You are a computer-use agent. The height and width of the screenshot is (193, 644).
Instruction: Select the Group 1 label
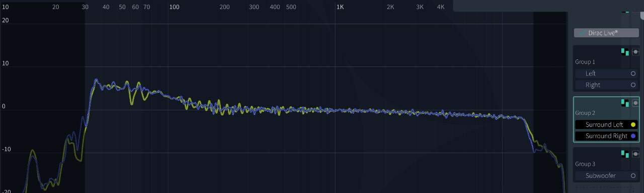585,62
